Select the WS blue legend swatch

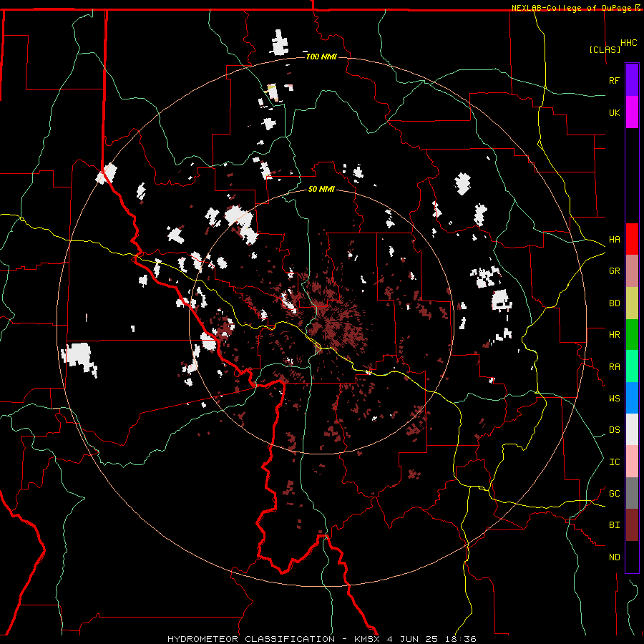point(632,398)
